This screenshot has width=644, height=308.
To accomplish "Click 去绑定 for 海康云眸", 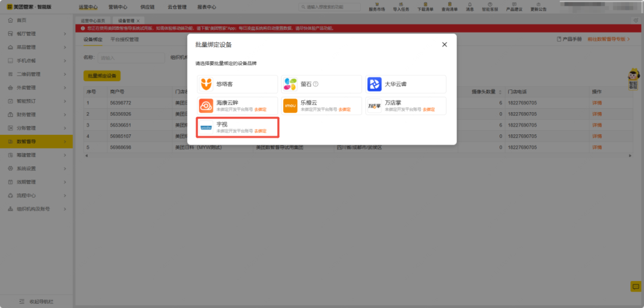I will (260, 110).
